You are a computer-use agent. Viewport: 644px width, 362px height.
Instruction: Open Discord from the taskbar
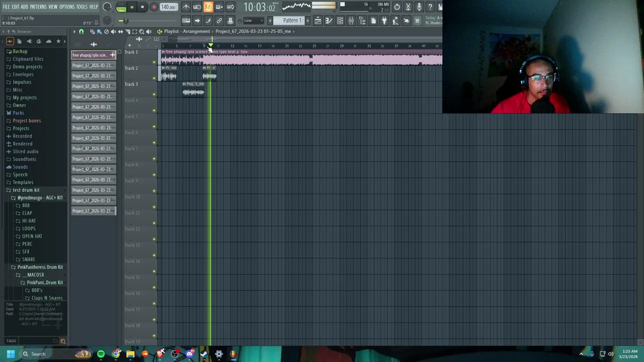coord(190,354)
